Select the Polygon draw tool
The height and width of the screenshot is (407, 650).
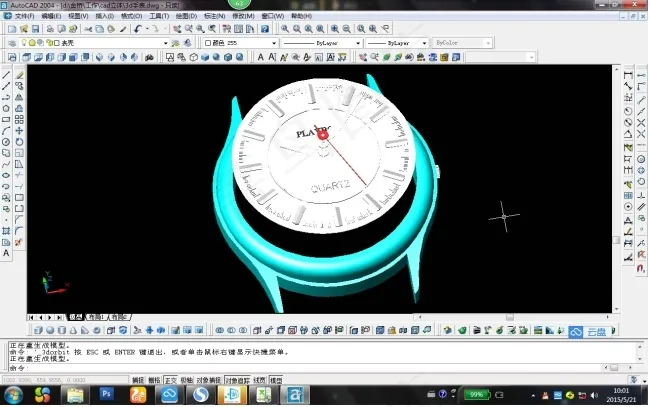6,108
